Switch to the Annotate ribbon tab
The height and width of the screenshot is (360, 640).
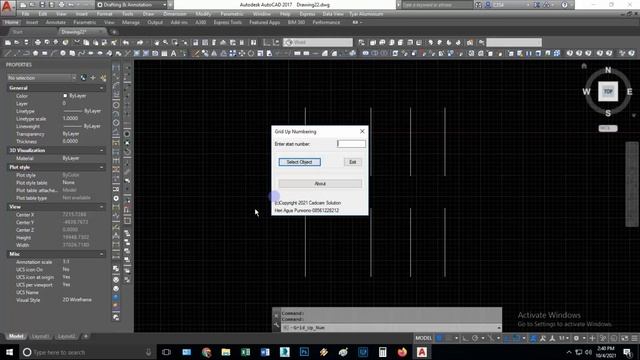(x=56, y=22)
